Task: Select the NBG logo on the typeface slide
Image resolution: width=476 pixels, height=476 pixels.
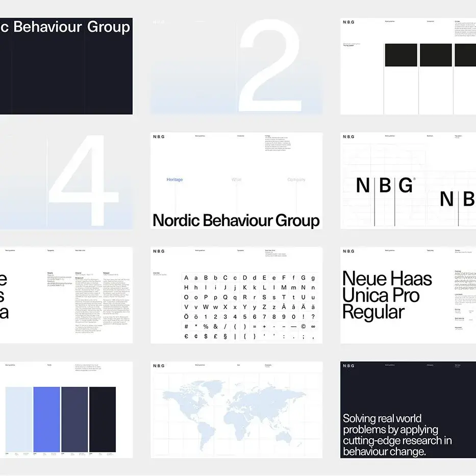Action: [x=348, y=251]
